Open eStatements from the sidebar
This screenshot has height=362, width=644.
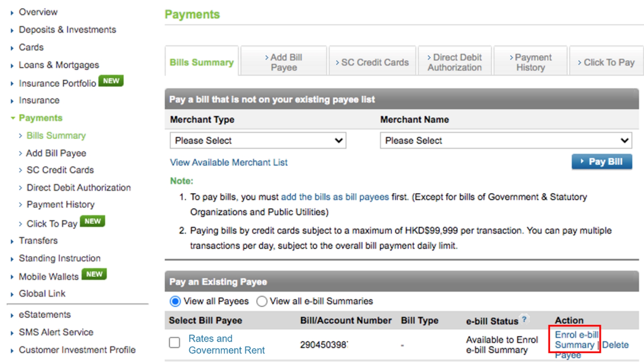click(45, 314)
